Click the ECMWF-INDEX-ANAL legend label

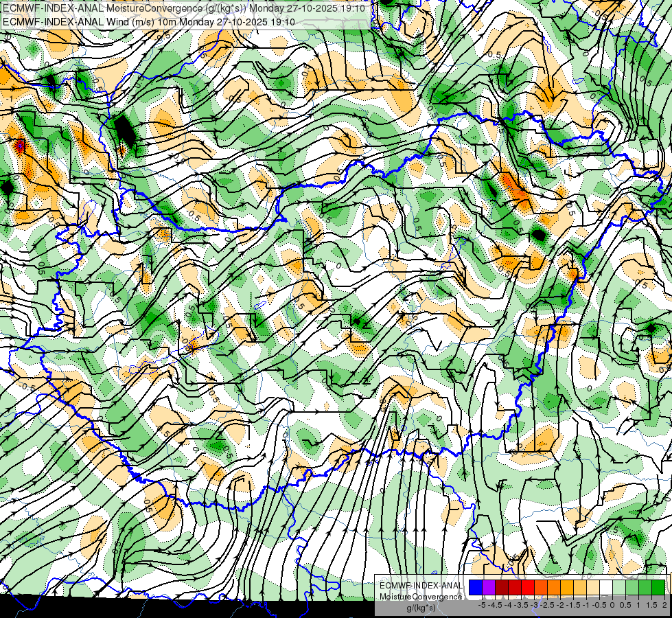[421, 586]
